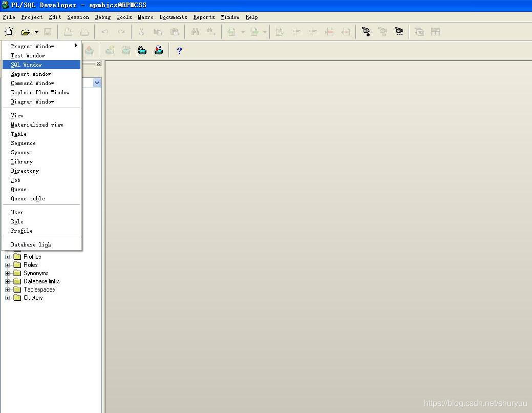Screen dimensions: 532x413
Task: Select the Profiles tree item
Action: click(x=32, y=257)
